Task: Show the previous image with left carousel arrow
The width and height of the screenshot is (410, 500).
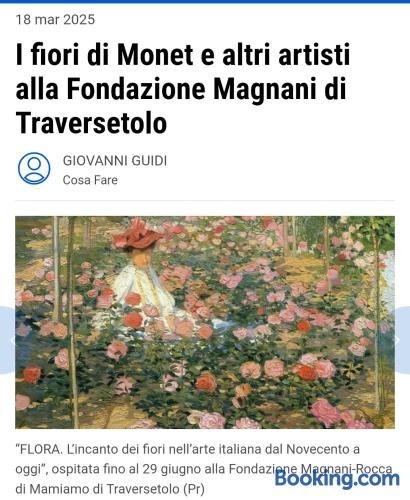Action: (7, 340)
